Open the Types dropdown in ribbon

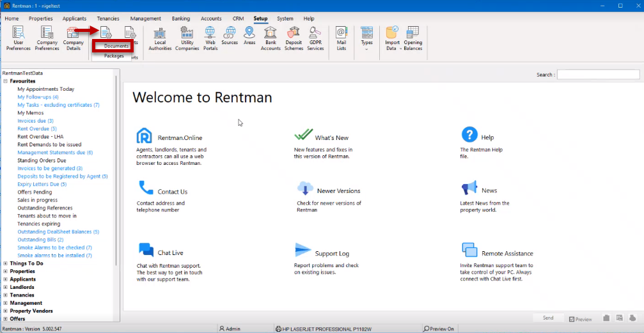click(366, 38)
